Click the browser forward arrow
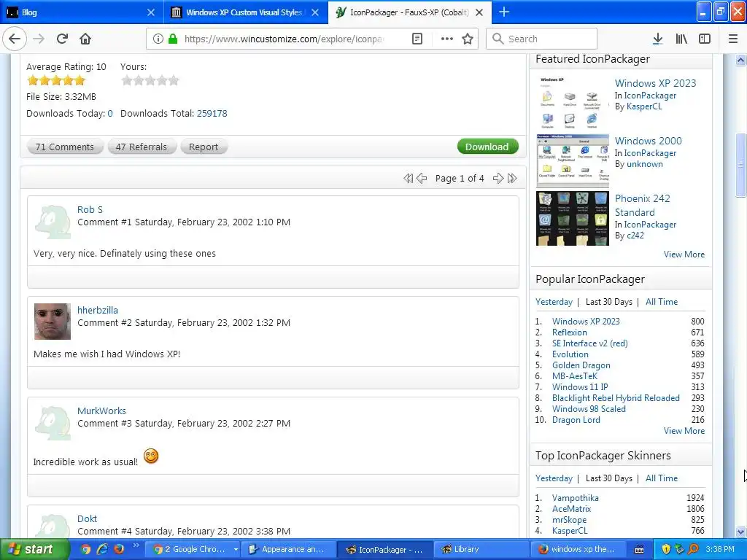The image size is (747, 560). tap(39, 39)
